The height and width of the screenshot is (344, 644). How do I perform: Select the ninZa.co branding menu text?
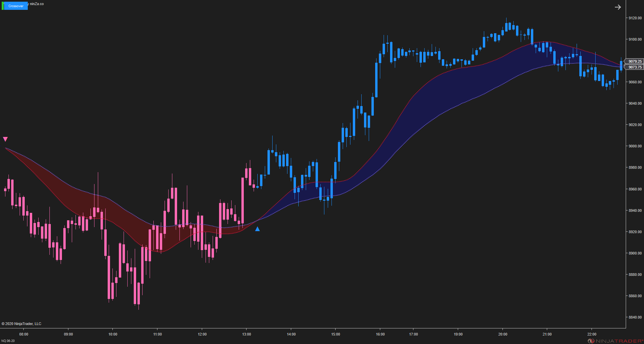click(x=36, y=4)
